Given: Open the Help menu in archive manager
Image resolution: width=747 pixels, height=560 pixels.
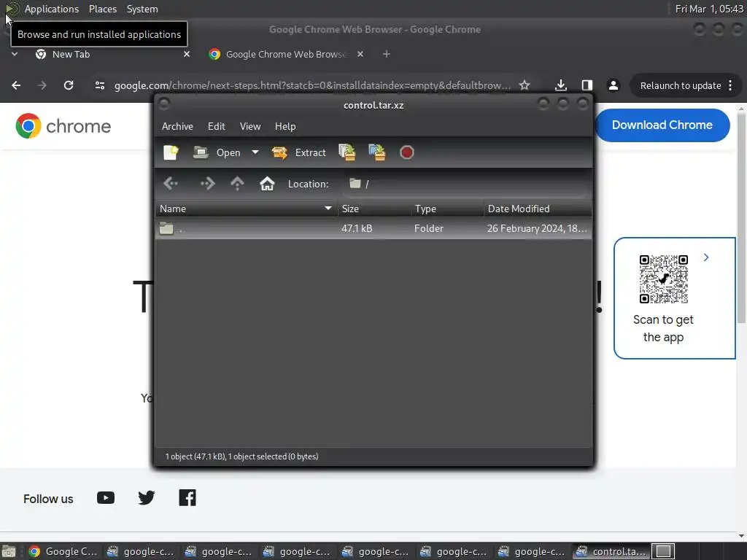Looking at the screenshot, I should click(x=285, y=126).
